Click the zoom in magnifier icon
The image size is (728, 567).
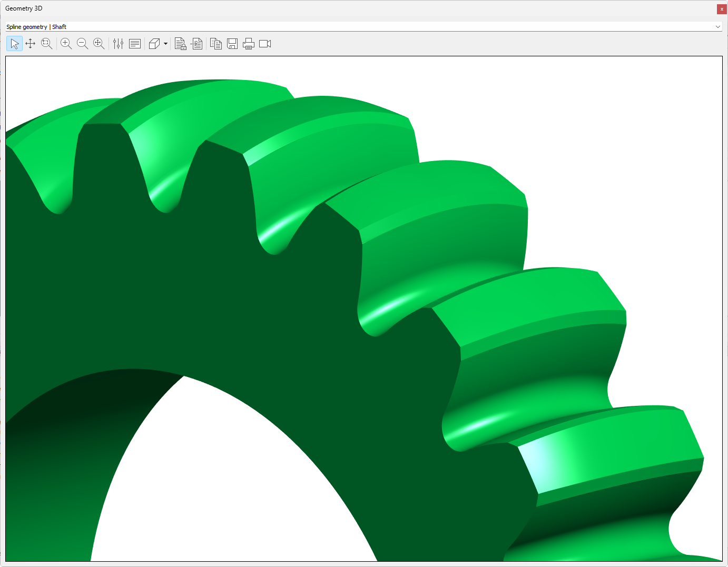[66, 44]
